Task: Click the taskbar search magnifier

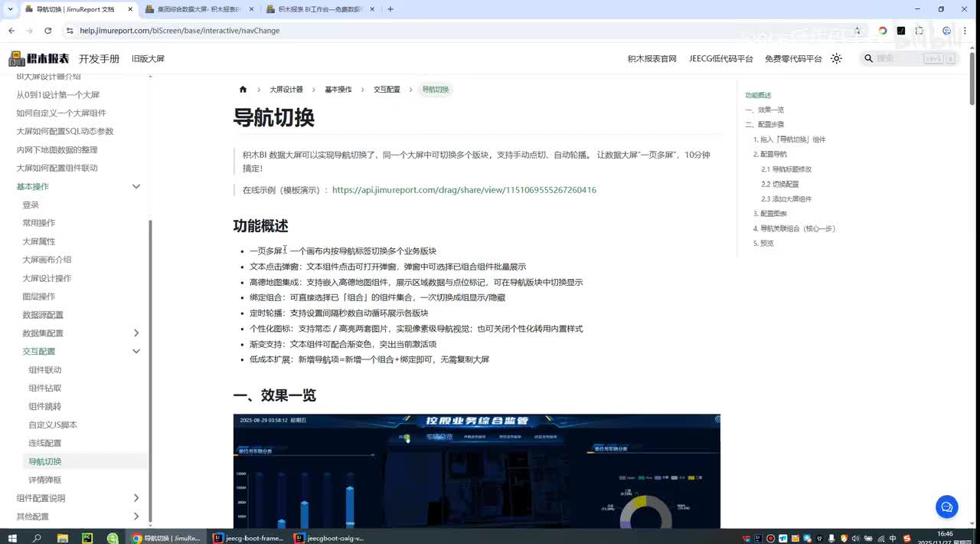Action: [x=37, y=537]
